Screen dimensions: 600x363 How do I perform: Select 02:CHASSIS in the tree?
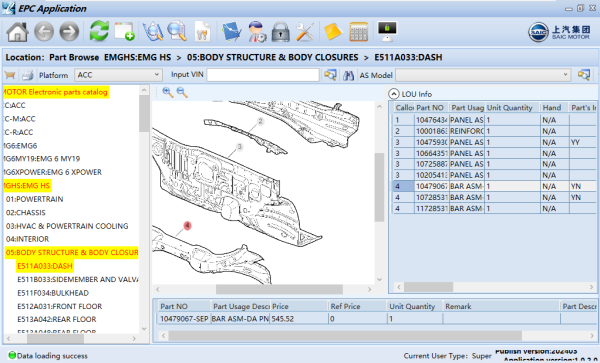click(26, 212)
